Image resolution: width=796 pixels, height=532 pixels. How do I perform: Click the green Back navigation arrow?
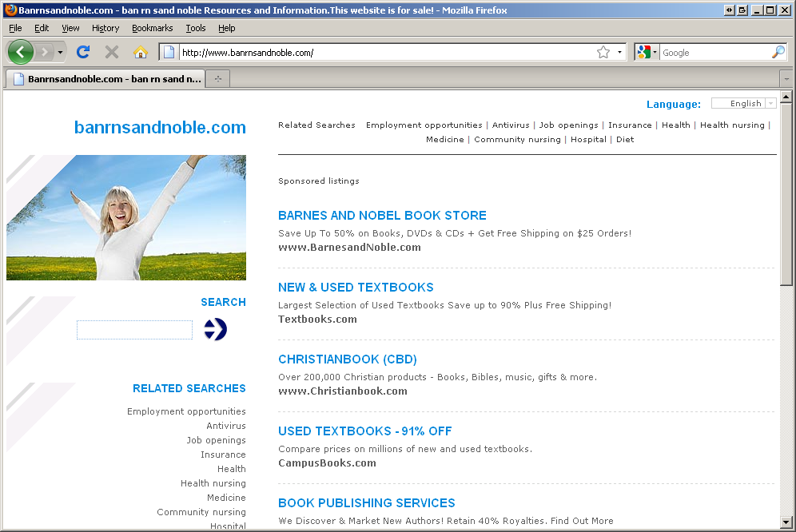pyautogui.click(x=21, y=52)
